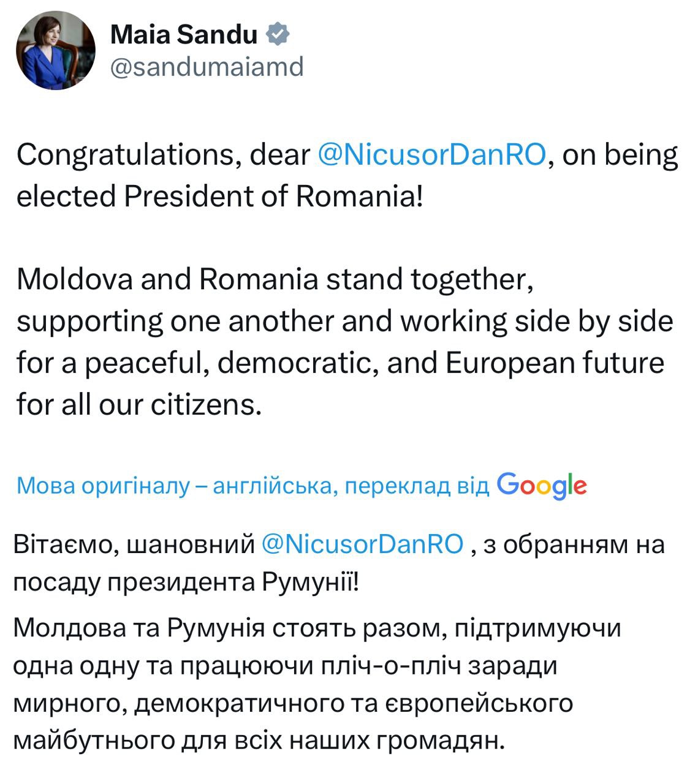Open the @sandumaiamd handle
The image size is (698, 784).
click(x=207, y=67)
